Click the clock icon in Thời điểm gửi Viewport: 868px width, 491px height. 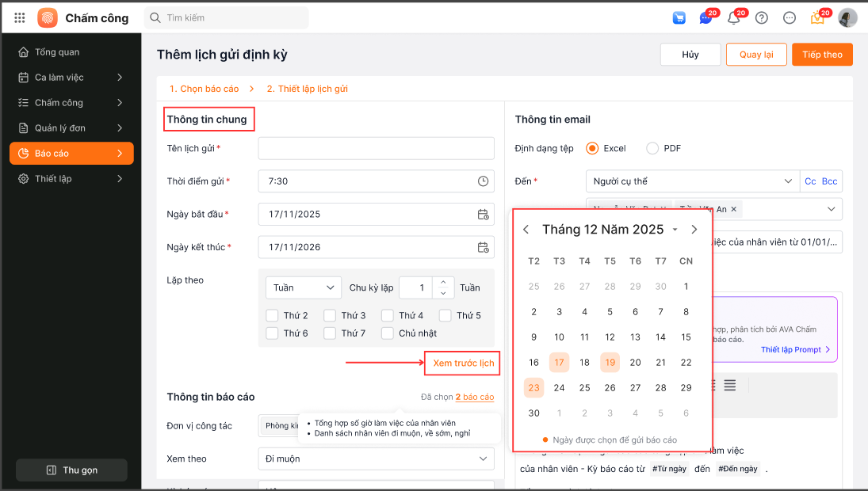pos(483,181)
